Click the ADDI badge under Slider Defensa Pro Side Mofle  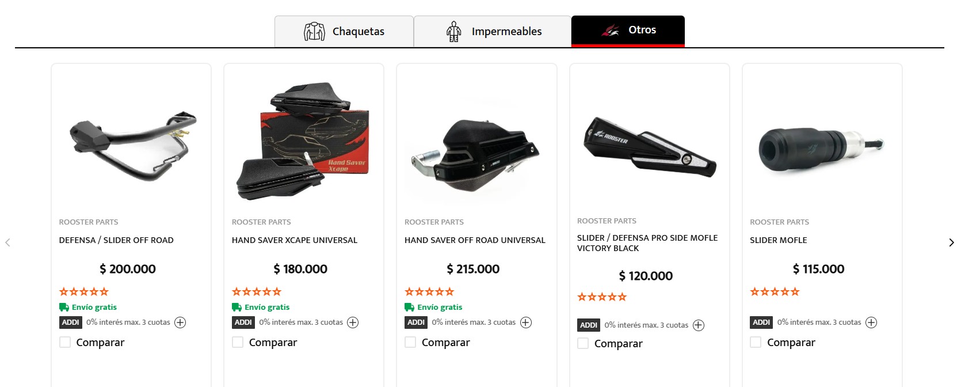(x=589, y=325)
